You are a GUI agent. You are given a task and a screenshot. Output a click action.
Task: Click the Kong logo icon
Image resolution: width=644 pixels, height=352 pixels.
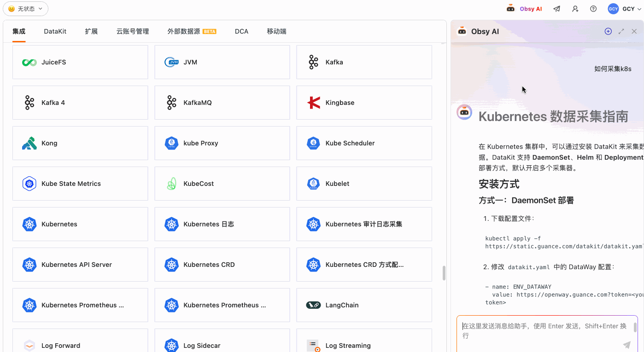coord(29,143)
